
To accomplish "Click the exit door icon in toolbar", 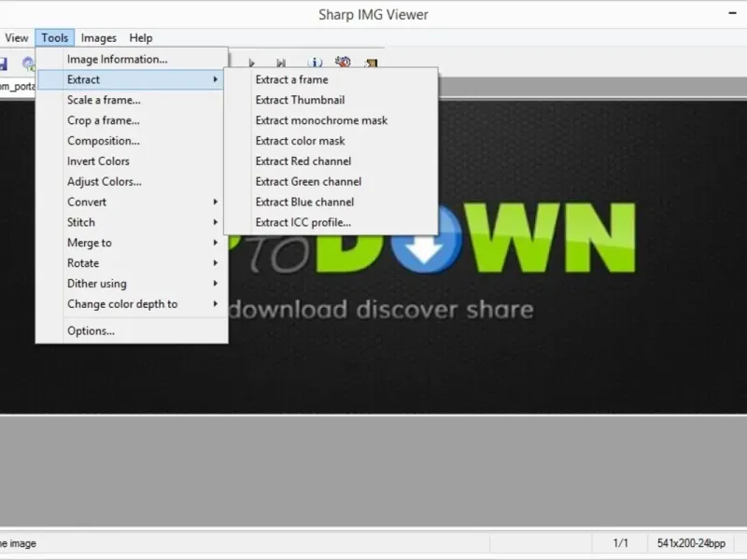I will coord(372,63).
